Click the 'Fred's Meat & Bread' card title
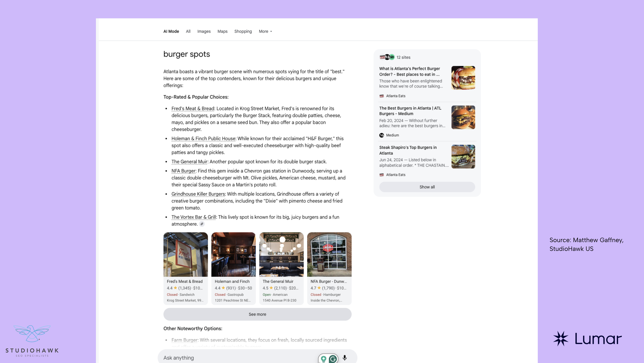The width and height of the screenshot is (644, 363). click(x=185, y=281)
